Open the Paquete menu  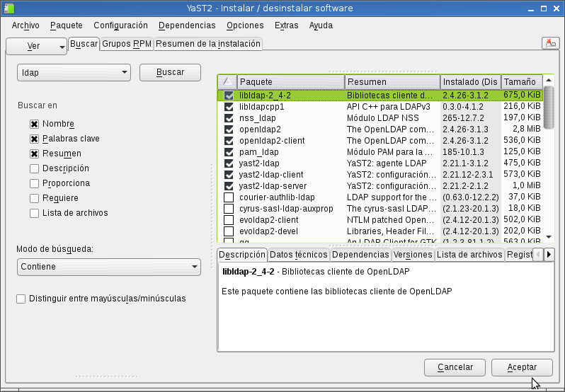coord(67,25)
